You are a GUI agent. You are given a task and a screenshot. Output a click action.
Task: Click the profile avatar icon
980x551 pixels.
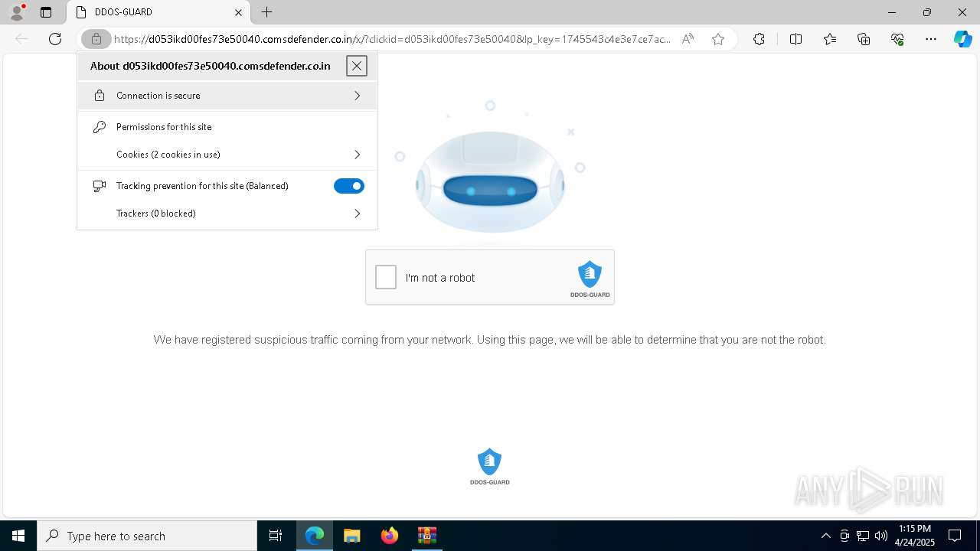[x=17, y=11]
